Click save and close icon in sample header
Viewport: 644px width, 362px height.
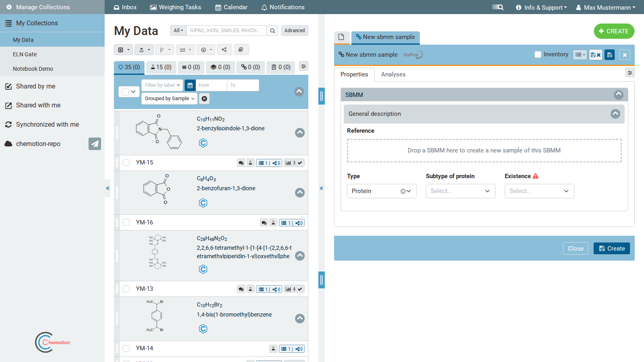(x=596, y=55)
